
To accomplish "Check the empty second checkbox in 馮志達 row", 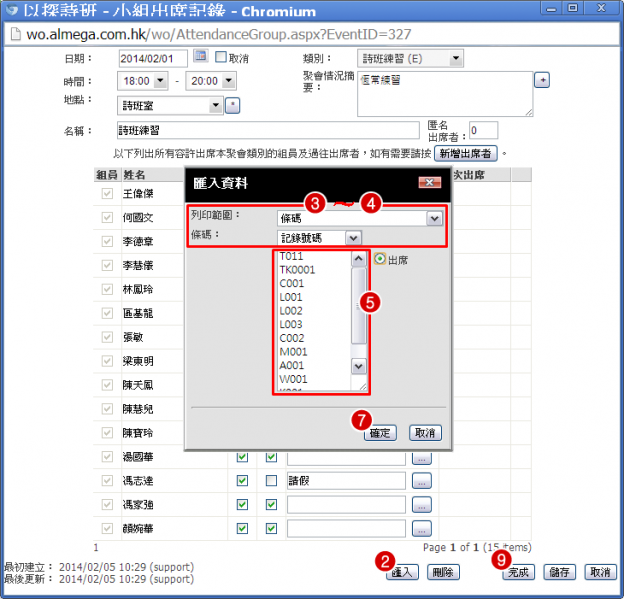I will pyautogui.click(x=271, y=481).
